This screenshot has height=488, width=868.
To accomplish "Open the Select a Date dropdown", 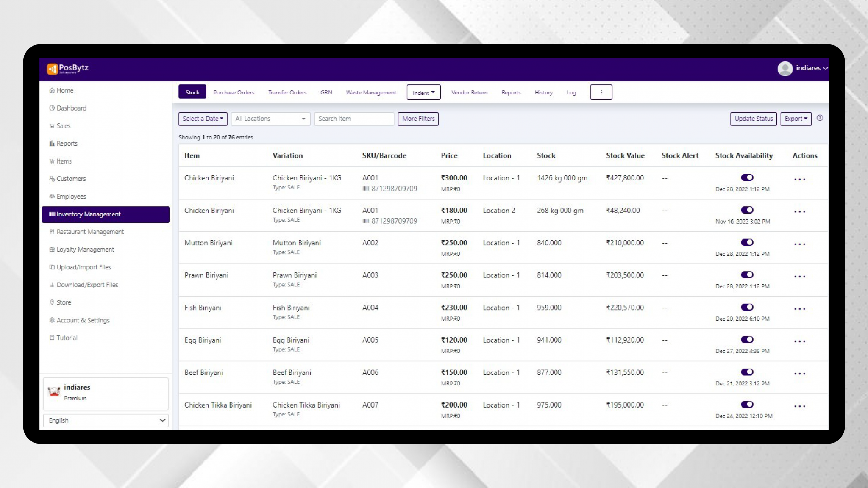I will 203,119.
